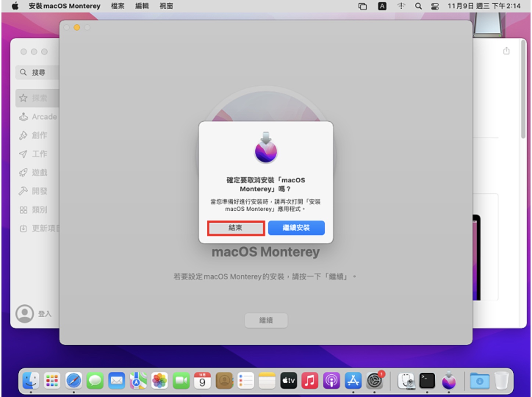
Task: Open Photos from the Dock
Action: tap(159, 380)
